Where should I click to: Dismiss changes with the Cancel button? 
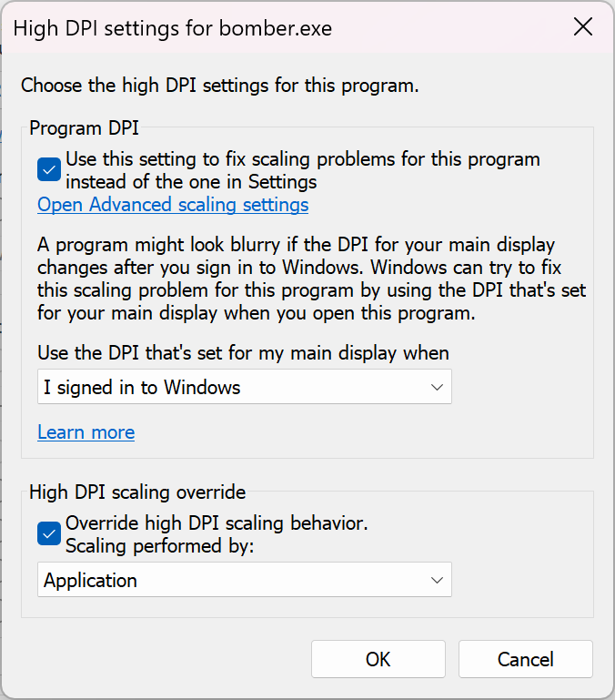[525, 659]
